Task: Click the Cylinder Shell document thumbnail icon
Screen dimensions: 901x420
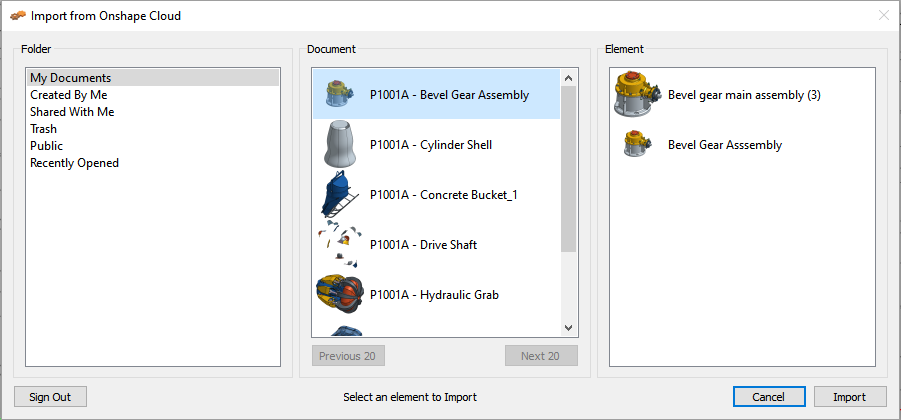Action: click(339, 145)
